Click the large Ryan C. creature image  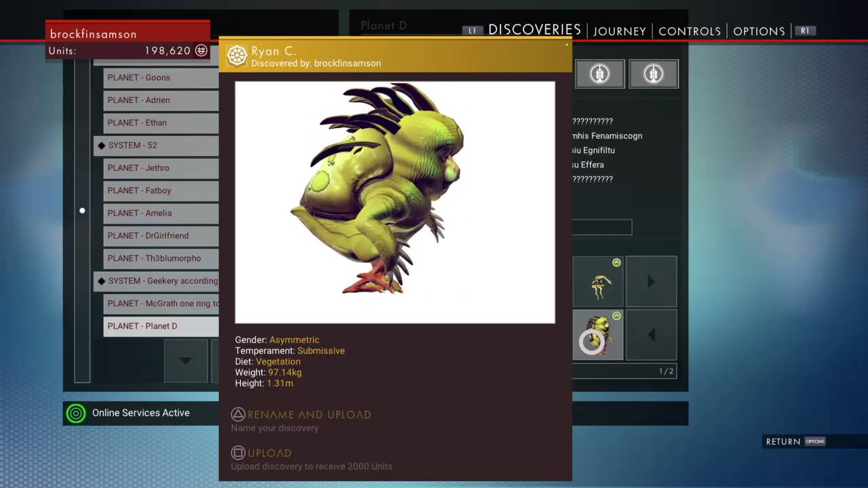tap(395, 202)
